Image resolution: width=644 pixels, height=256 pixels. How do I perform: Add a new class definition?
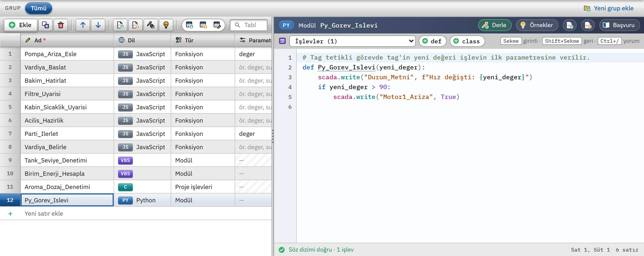pos(467,41)
